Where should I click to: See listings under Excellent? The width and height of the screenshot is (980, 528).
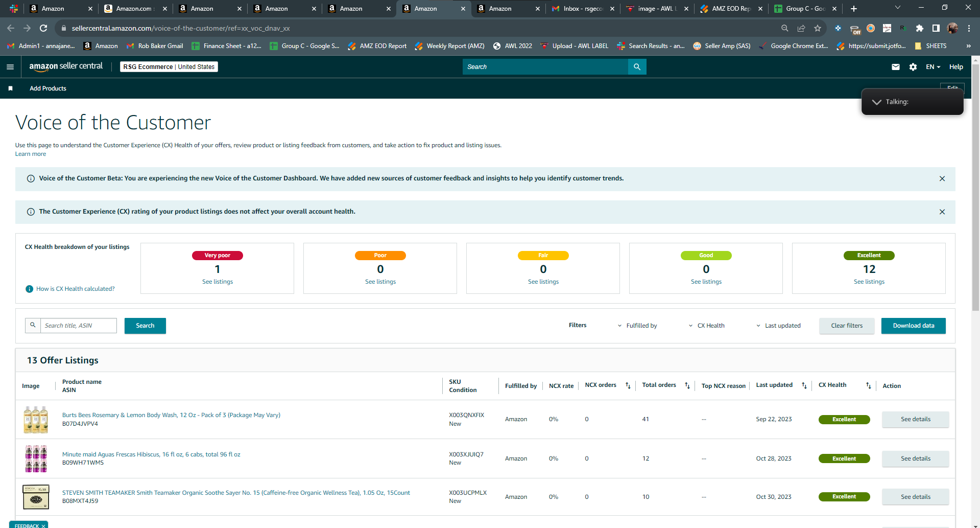(869, 282)
